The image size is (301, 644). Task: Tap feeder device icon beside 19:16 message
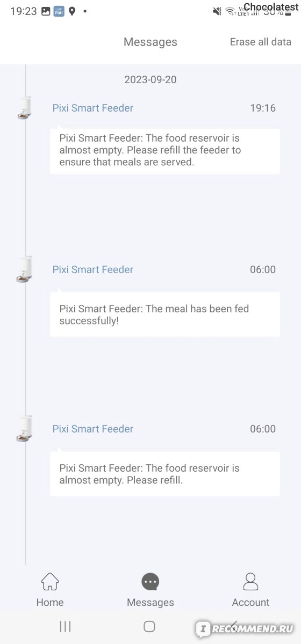point(24,107)
